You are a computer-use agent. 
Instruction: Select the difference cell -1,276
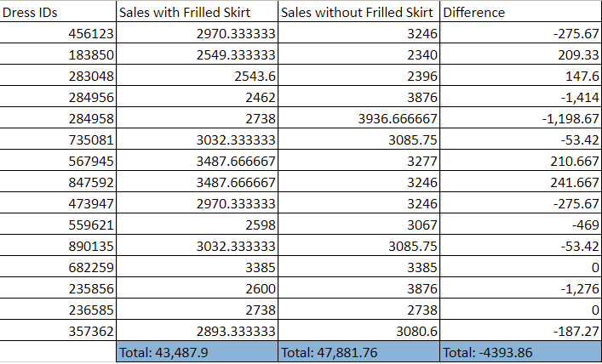point(521,288)
